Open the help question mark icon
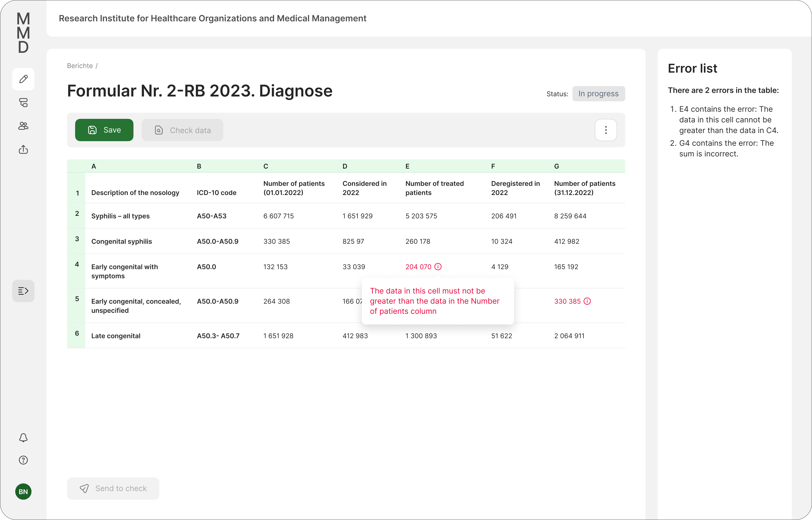This screenshot has width=812, height=520. click(23, 460)
